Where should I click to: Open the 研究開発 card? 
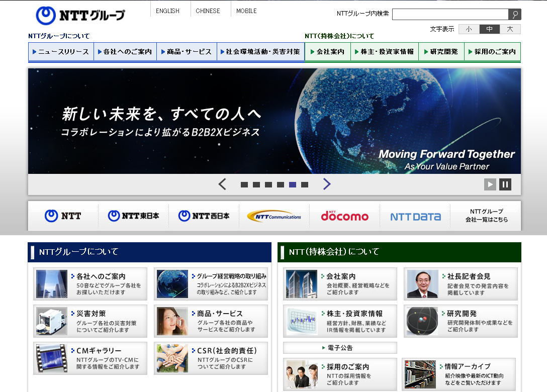point(461,321)
